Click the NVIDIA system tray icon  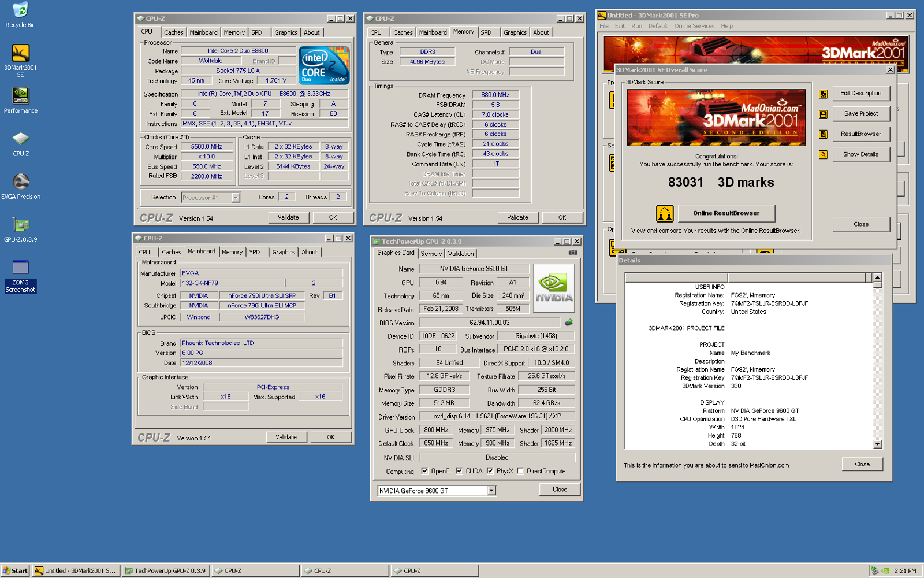885,570
